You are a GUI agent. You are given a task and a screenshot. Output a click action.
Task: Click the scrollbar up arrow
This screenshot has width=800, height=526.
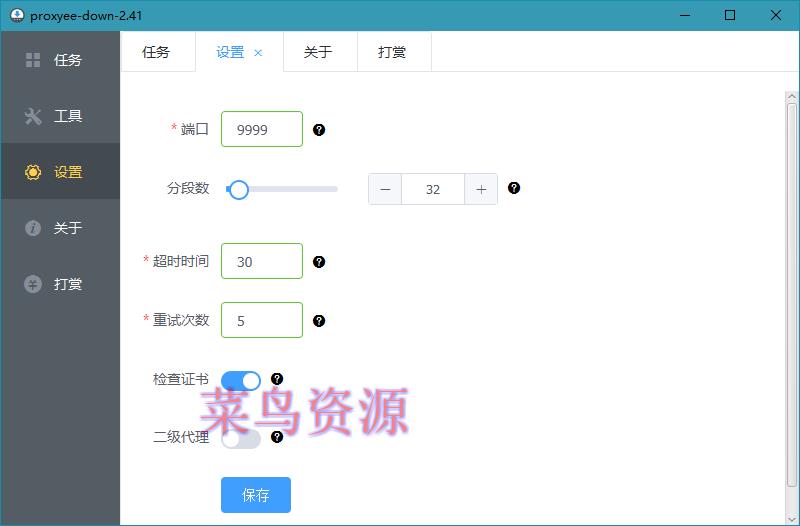792,96
